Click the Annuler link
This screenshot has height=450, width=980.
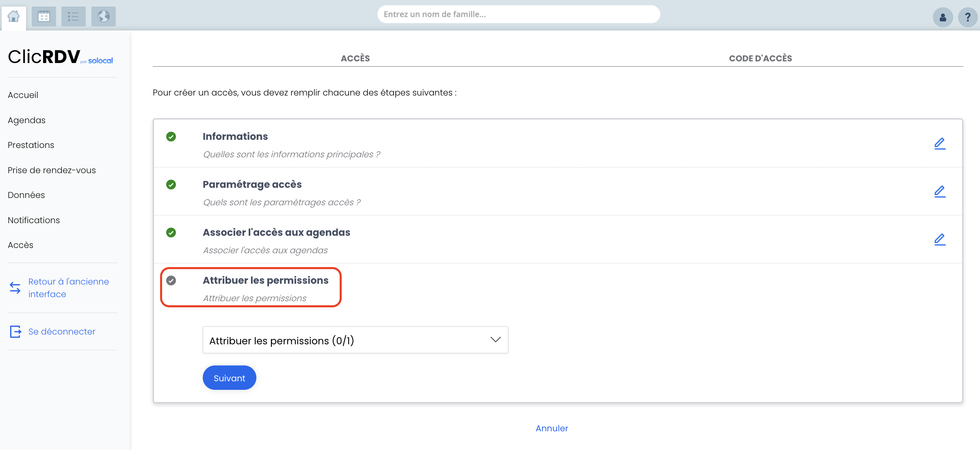[552, 428]
